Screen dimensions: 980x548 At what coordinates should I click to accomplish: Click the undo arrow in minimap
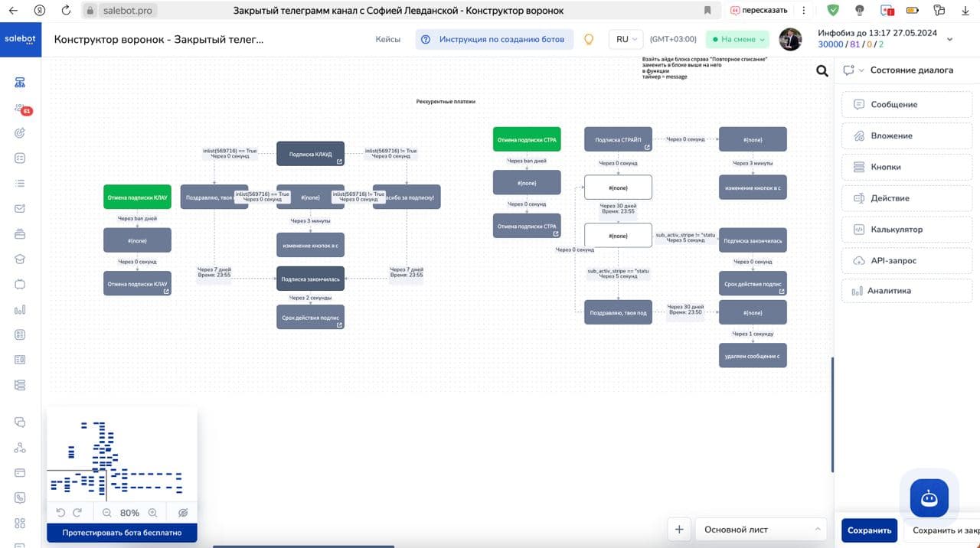60,513
